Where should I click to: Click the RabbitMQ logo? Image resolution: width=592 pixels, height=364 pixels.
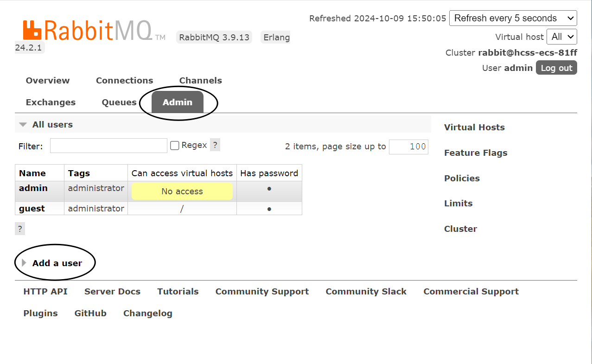[94, 31]
